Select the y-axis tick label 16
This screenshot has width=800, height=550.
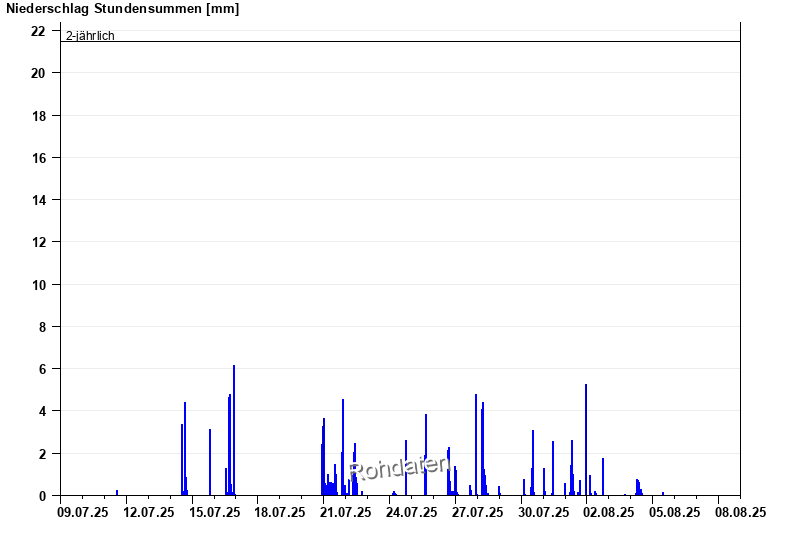click(38, 158)
